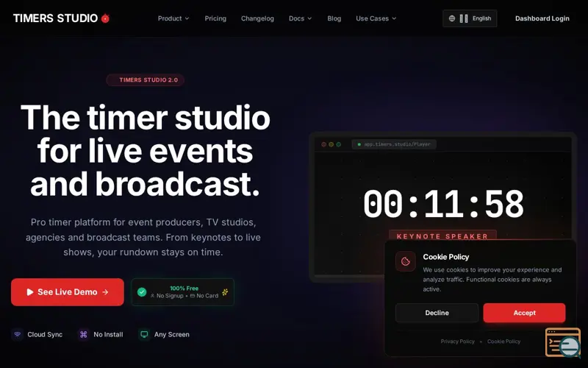Viewport: 588px width, 368px height.
Task: Click the arrow icon in See Live Demo button
Action: pyautogui.click(x=105, y=291)
